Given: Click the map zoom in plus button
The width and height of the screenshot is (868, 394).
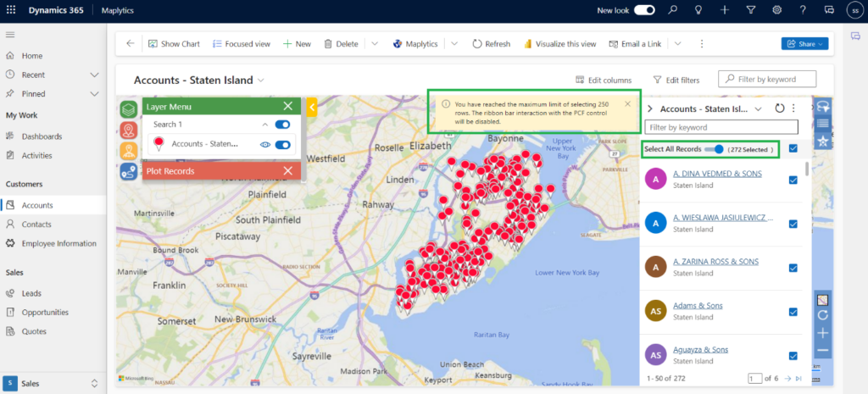Looking at the screenshot, I should click(822, 333).
